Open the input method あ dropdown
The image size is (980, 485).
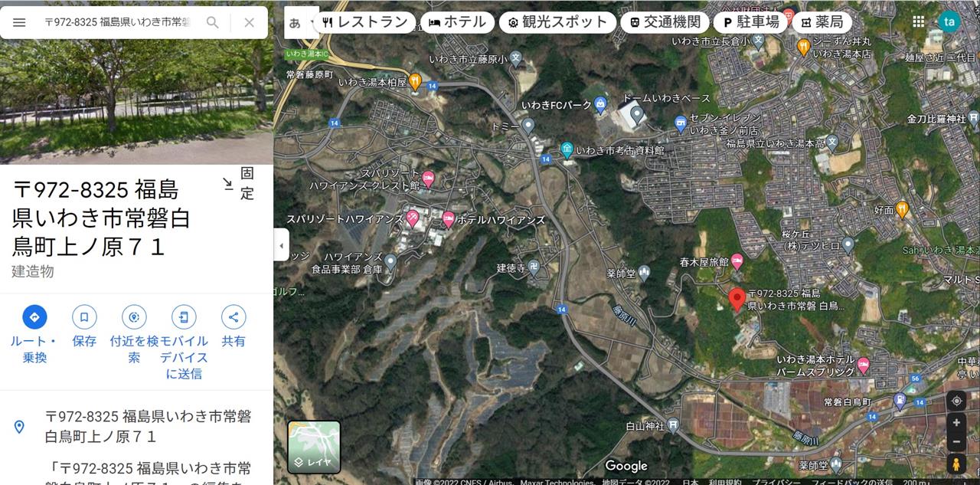300,22
